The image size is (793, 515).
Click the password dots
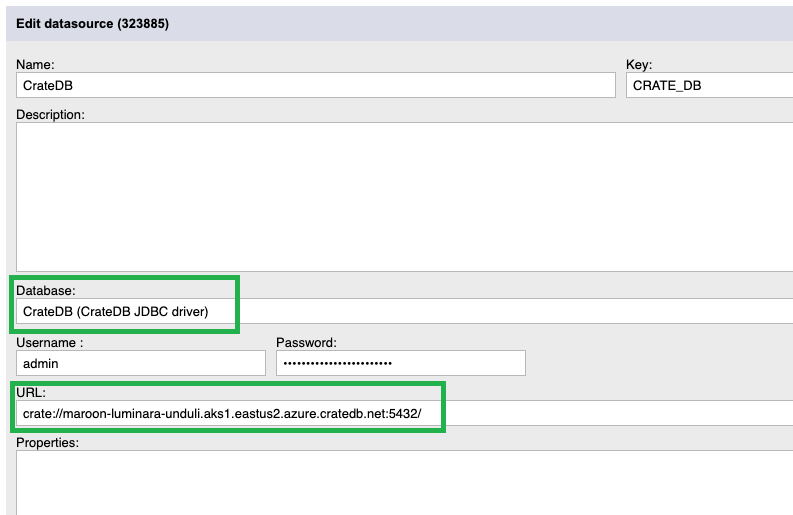[x=337, y=363]
